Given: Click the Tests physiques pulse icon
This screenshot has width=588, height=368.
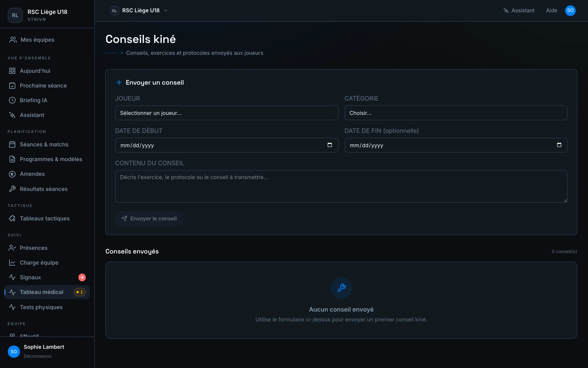Looking at the screenshot, I should tap(12, 307).
